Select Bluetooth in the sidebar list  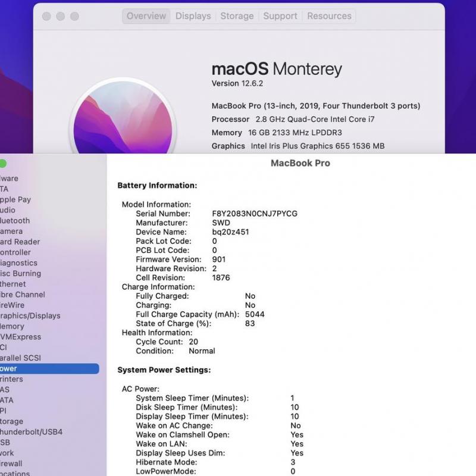point(15,221)
